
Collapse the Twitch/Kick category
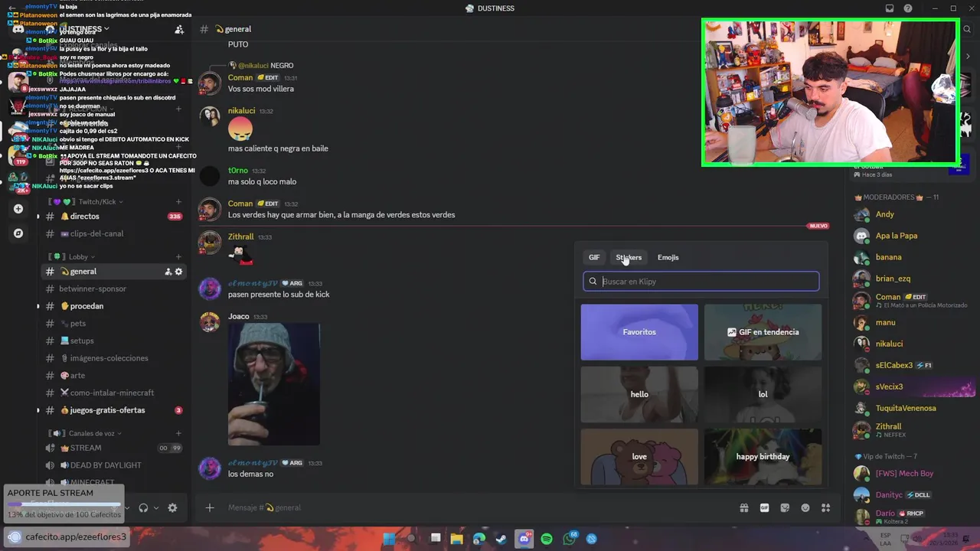point(86,202)
